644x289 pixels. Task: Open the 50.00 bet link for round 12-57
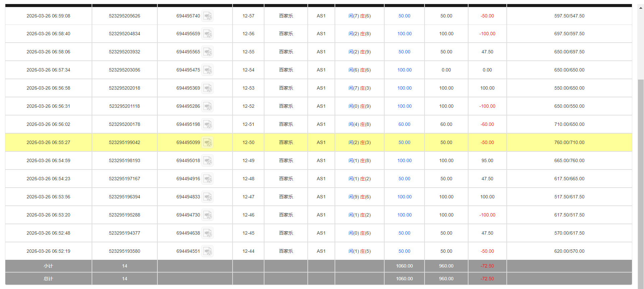pyautogui.click(x=404, y=16)
